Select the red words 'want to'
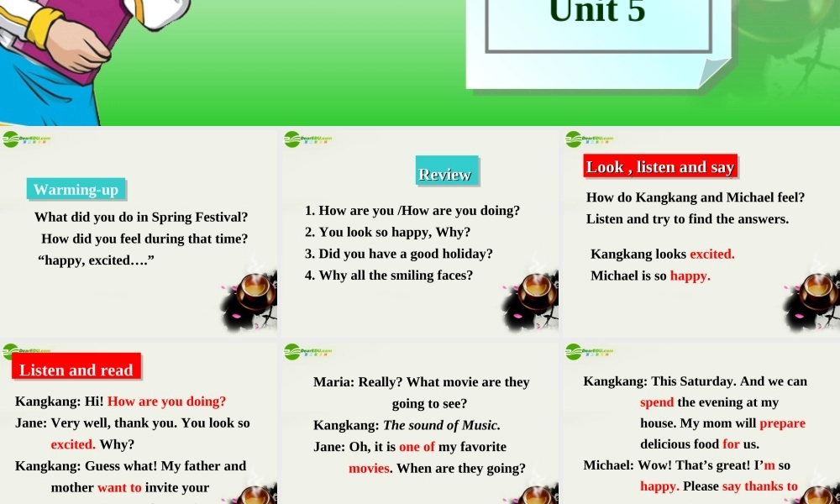 (119, 487)
